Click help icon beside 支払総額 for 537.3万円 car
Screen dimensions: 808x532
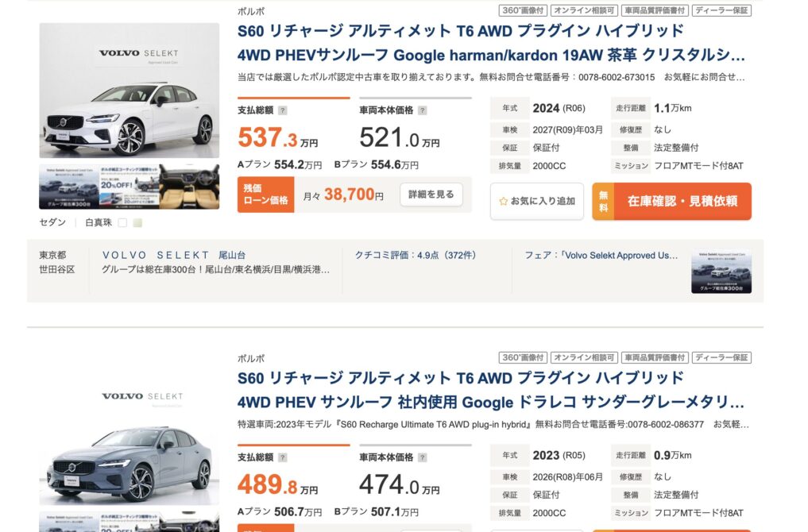tap(283, 111)
